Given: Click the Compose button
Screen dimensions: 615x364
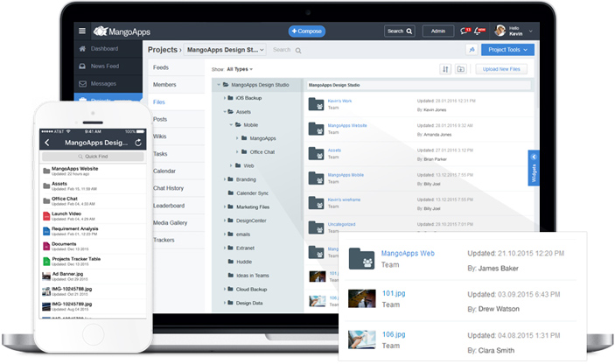Looking at the screenshot, I should click(307, 31).
